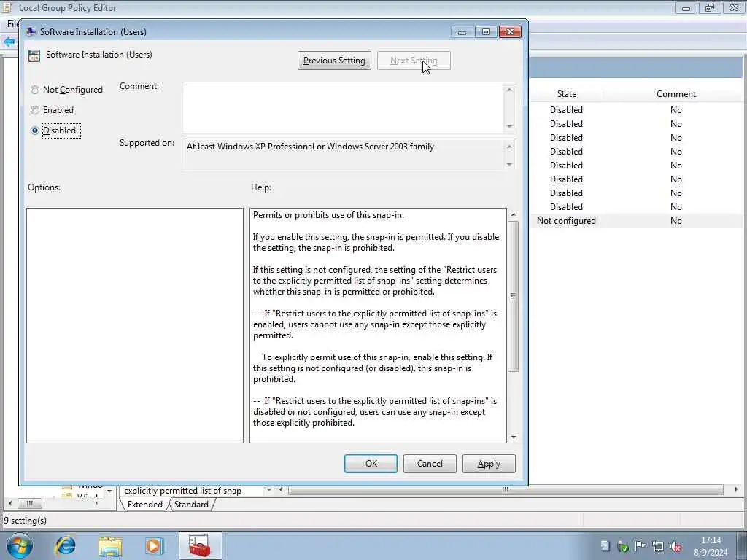Switch to the Extended tab
This screenshot has width=747, height=560.
(x=145, y=505)
